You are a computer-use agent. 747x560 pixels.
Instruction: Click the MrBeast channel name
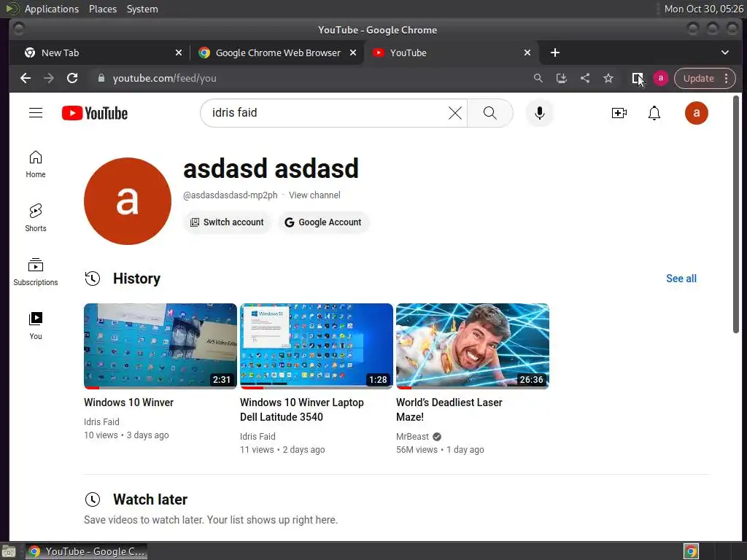point(412,437)
